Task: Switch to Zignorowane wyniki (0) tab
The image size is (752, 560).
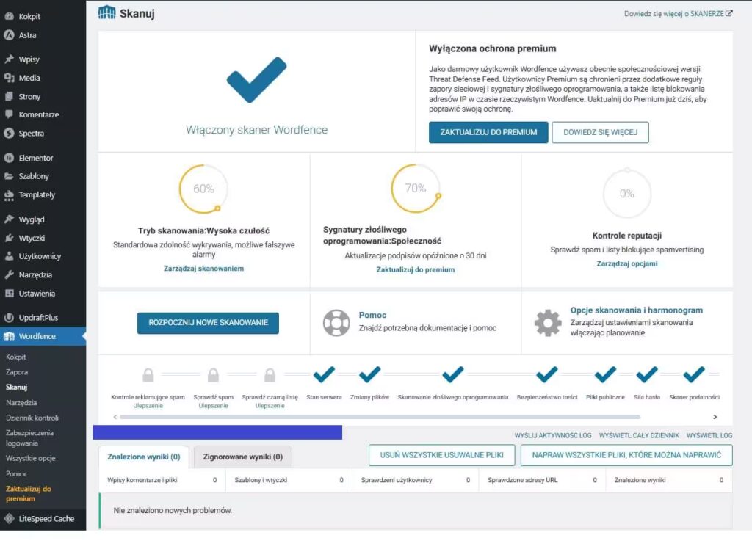Action: [242, 457]
